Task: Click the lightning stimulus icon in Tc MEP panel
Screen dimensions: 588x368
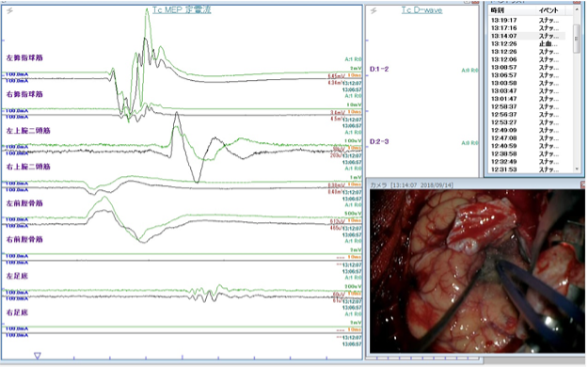Action: 9,10
